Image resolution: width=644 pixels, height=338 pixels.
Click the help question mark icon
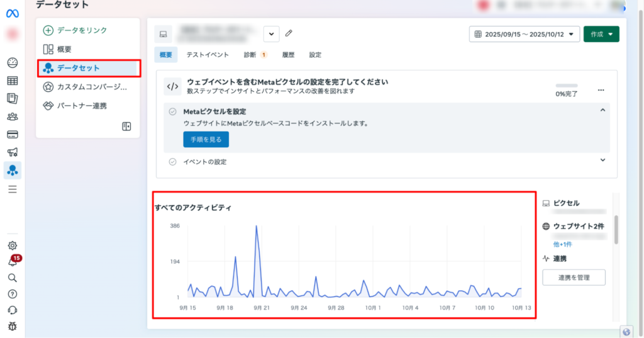tap(13, 294)
